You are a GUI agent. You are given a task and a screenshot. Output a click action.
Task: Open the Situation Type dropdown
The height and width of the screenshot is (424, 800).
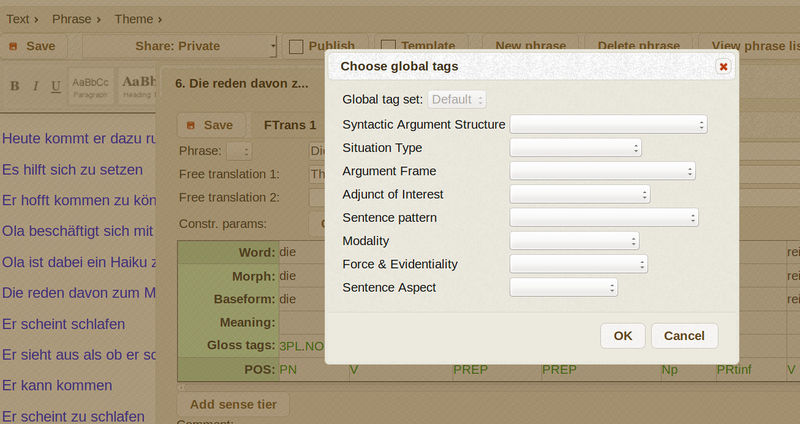(x=575, y=148)
